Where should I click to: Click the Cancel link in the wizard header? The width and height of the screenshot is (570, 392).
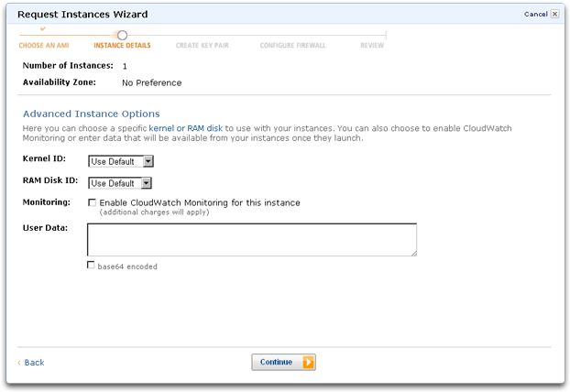(x=535, y=14)
